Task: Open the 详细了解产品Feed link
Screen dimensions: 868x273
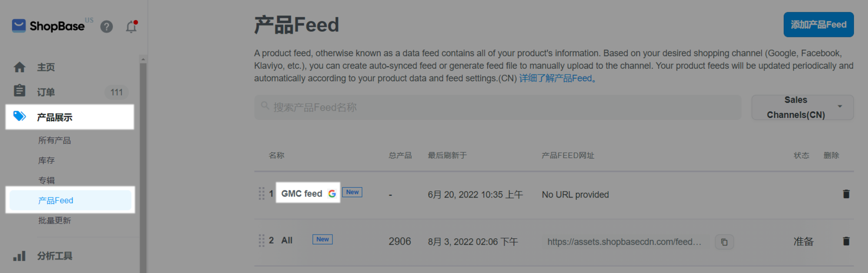Action: click(x=559, y=79)
